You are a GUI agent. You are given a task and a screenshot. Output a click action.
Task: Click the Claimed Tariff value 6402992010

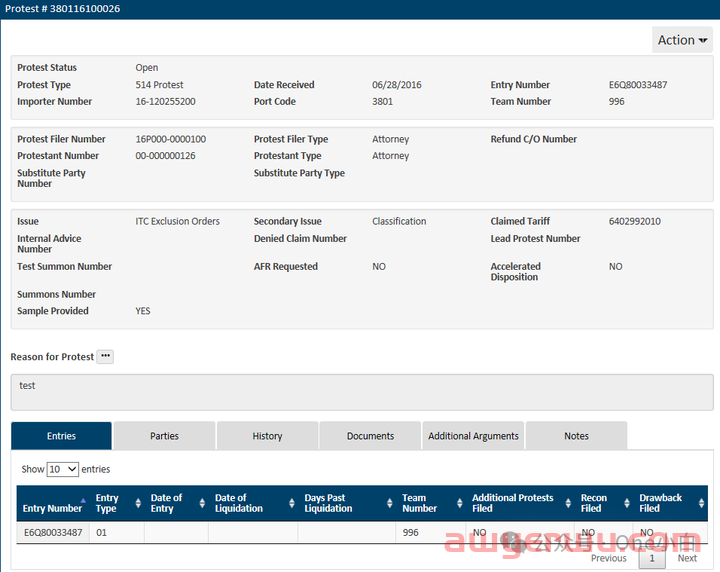635,221
